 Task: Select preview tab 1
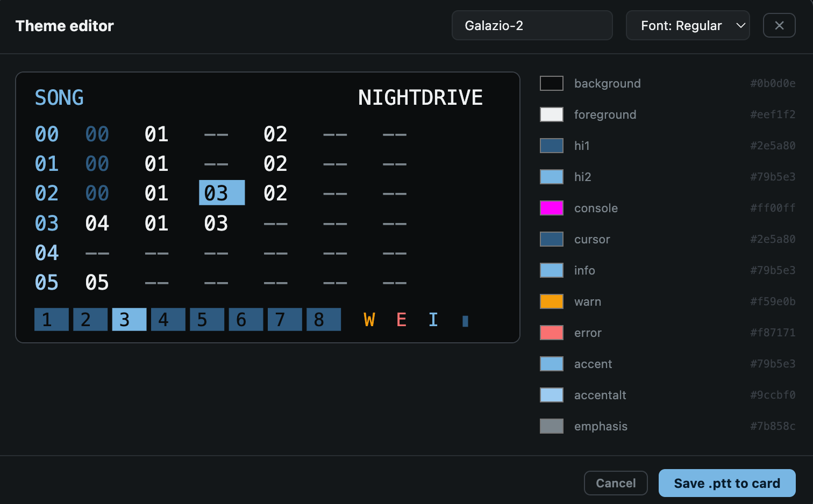[x=52, y=319]
